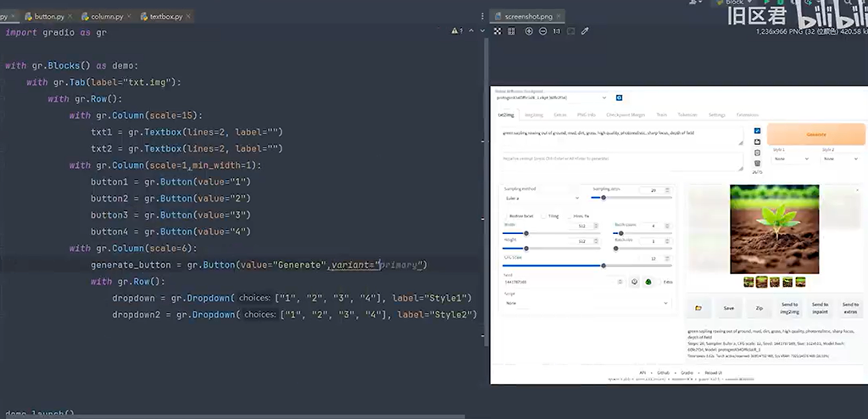Switch to the textbox.py tab
This screenshot has height=419, width=868.
click(166, 17)
